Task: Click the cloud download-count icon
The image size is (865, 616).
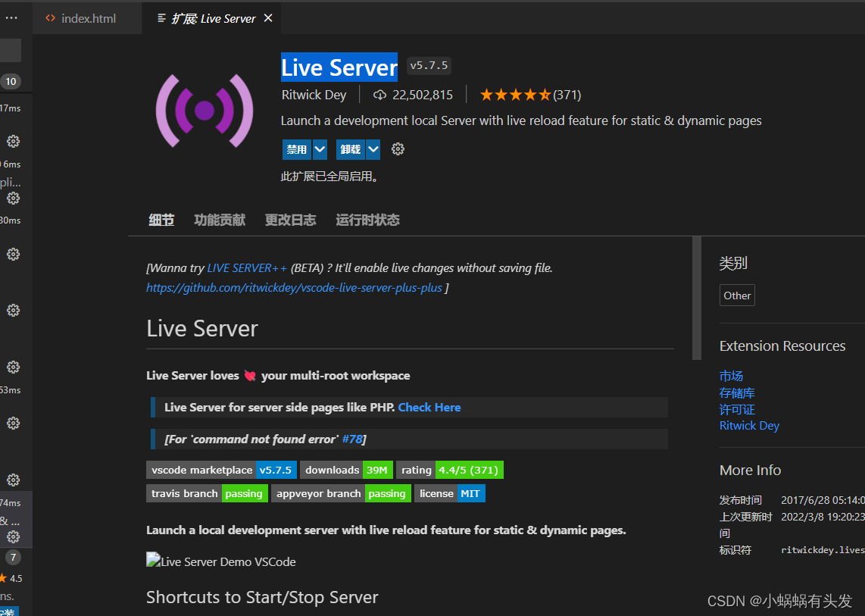Action: tap(379, 94)
